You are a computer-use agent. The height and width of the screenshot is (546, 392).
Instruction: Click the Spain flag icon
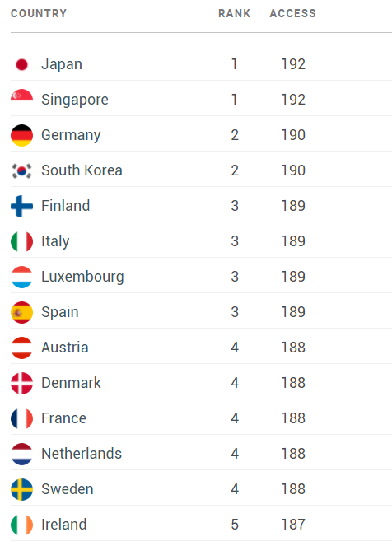pyautogui.click(x=21, y=312)
